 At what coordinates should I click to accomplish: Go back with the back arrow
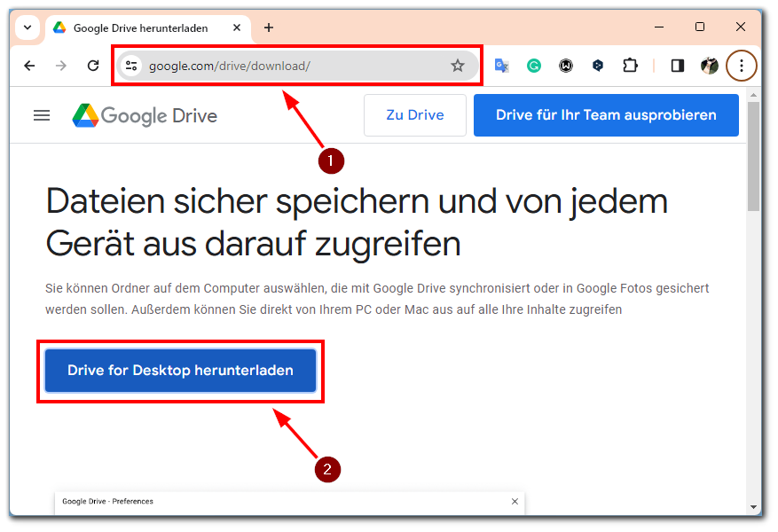pyautogui.click(x=30, y=66)
